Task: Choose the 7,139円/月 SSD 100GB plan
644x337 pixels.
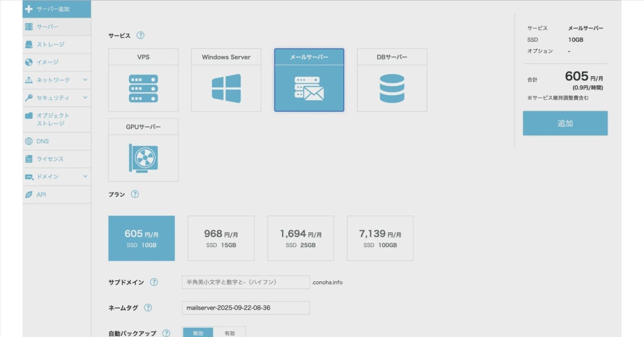Action: [x=380, y=238]
